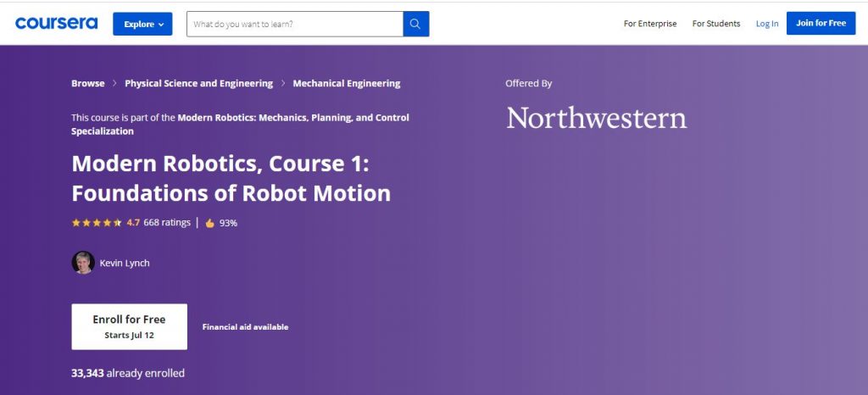This screenshot has height=395, width=868.
Task: Click the 'What do you want to learn?' search field
Action: pyautogui.click(x=294, y=24)
